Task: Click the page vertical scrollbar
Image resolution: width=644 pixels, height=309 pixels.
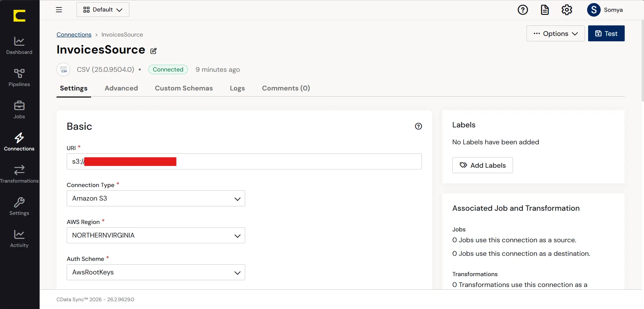Action: tap(643, 61)
